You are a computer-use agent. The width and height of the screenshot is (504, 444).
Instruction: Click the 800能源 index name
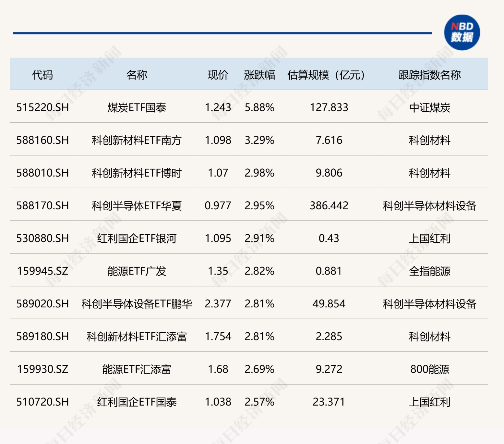[x=429, y=369]
